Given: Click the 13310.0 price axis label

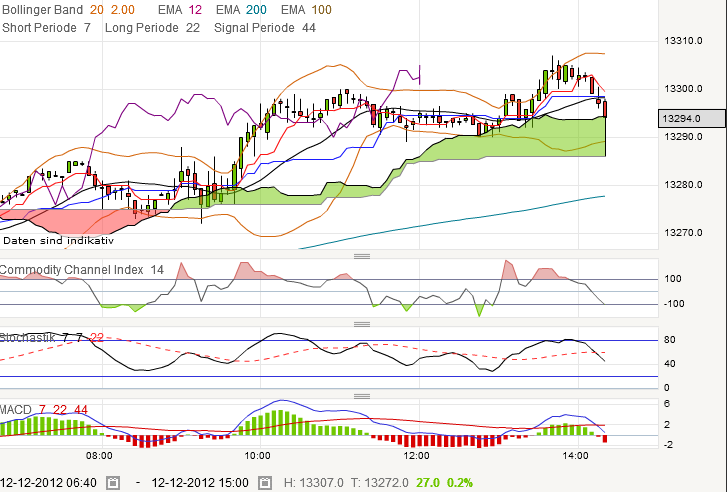Looking at the screenshot, I should point(683,41).
